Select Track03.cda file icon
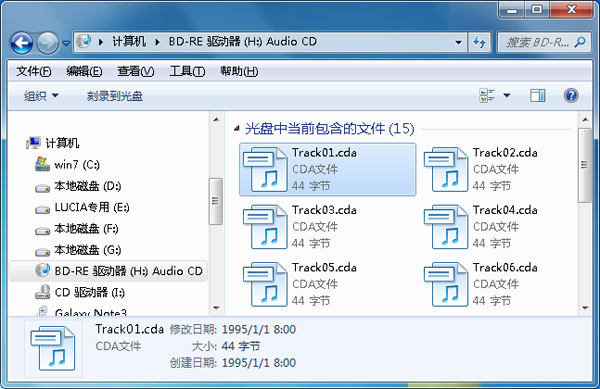The image size is (600, 389). [x=265, y=227]
